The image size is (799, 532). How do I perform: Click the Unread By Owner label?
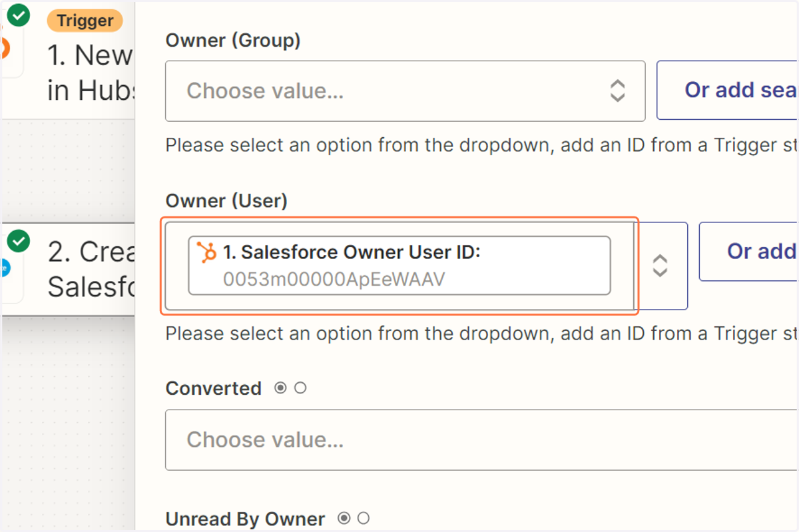point(245,519)
